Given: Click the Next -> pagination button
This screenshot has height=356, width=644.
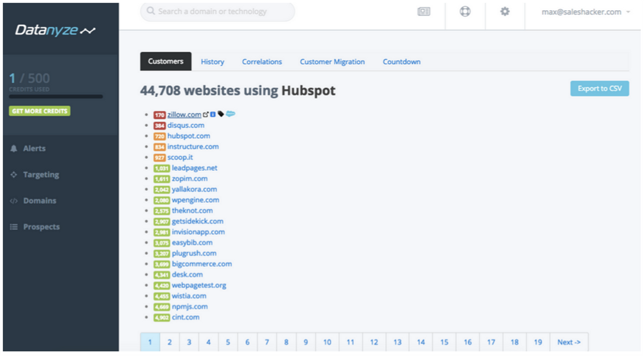Looking at the screenshot, I should (569, 342).
